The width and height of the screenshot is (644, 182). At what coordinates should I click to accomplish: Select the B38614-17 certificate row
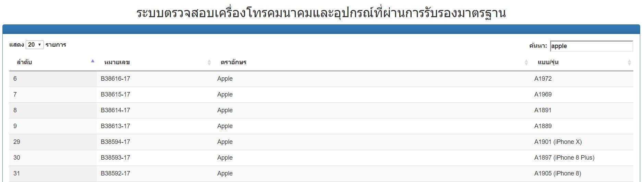pos(321,110)
